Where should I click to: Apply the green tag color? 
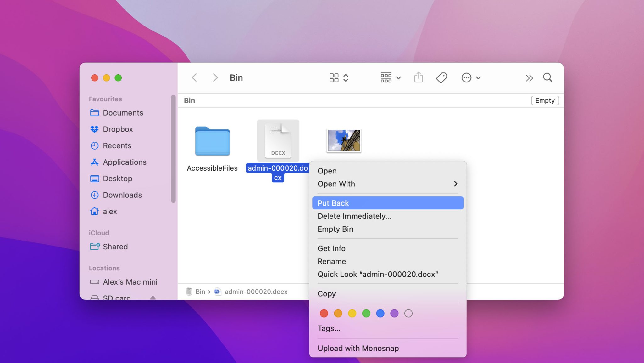click(366, 313)
